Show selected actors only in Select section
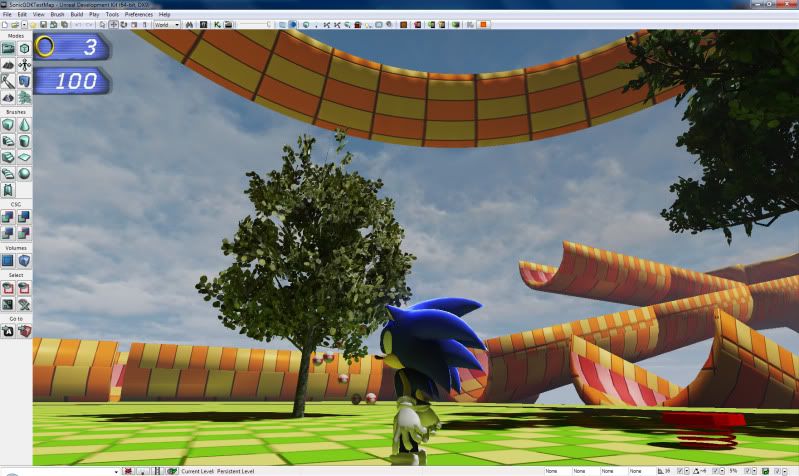 coord(8,288)
